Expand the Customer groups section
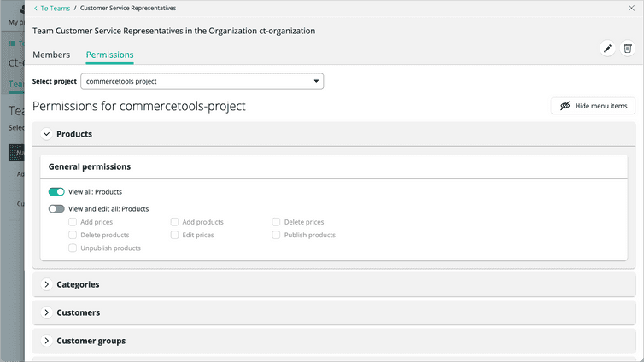The height and width of the screenshot is (362, 644). point(46,341)
